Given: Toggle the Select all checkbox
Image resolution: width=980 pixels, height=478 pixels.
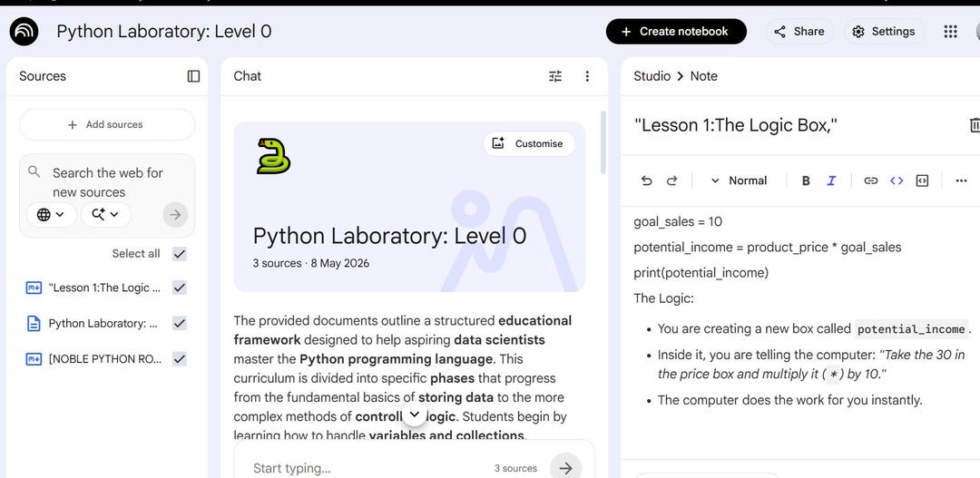Looking at the screenshot, I should click(x=180, y=254).
